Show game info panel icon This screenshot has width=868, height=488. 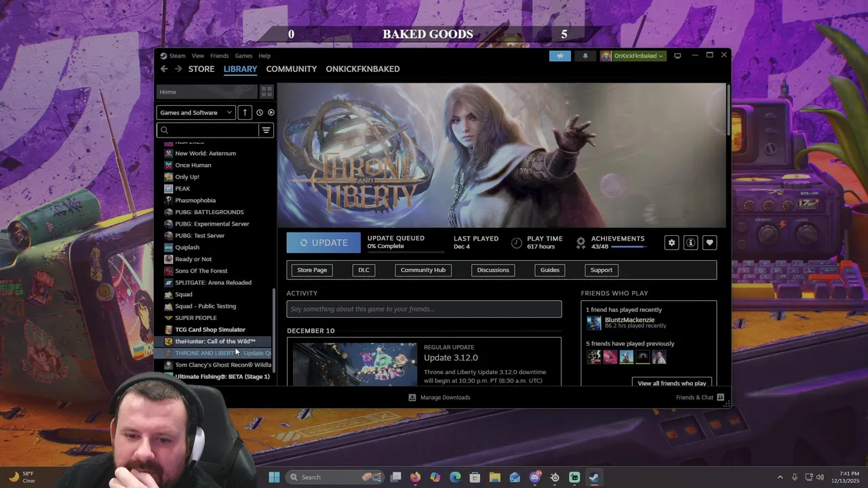click(x=690, y=243)
